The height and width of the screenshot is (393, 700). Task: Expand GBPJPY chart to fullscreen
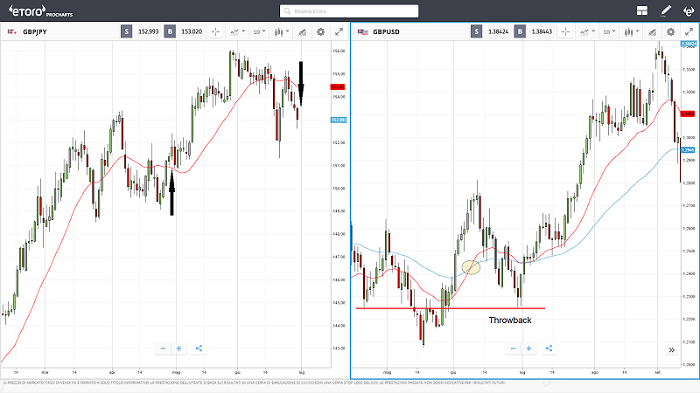pos(339,32)
